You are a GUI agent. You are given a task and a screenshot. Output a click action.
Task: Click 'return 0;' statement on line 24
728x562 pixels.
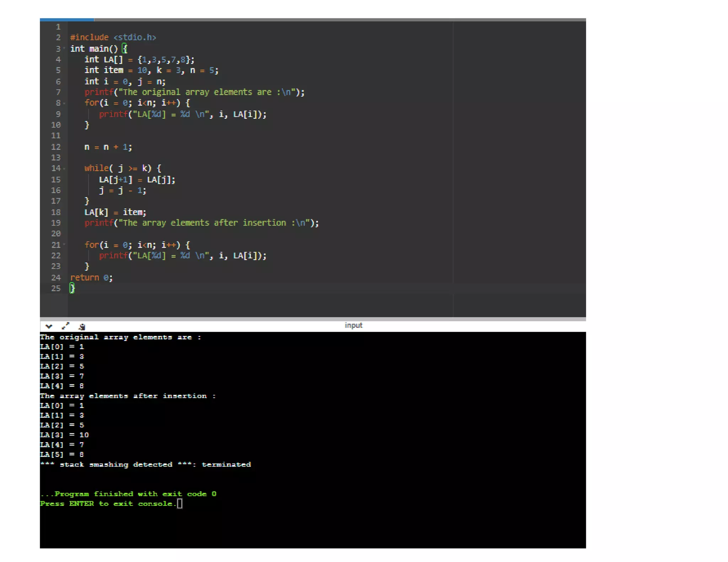pos(91,277)
